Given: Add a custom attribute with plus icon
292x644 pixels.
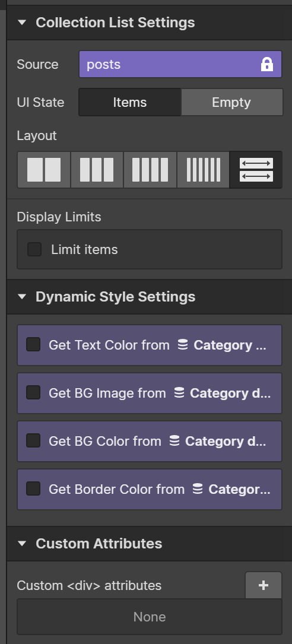Looking at the screenshot, I should coord(264,585).
